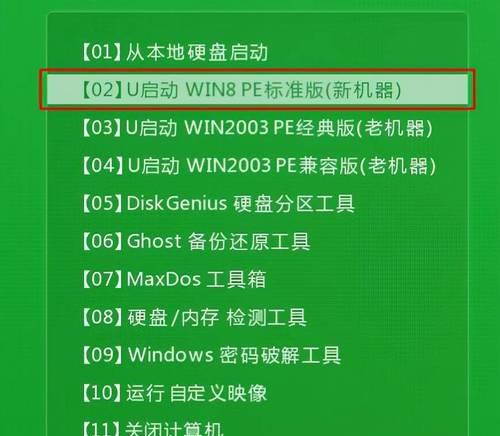
Task: Open DiskGenius 硬盘分区工具
Action: tap(218, 203)
